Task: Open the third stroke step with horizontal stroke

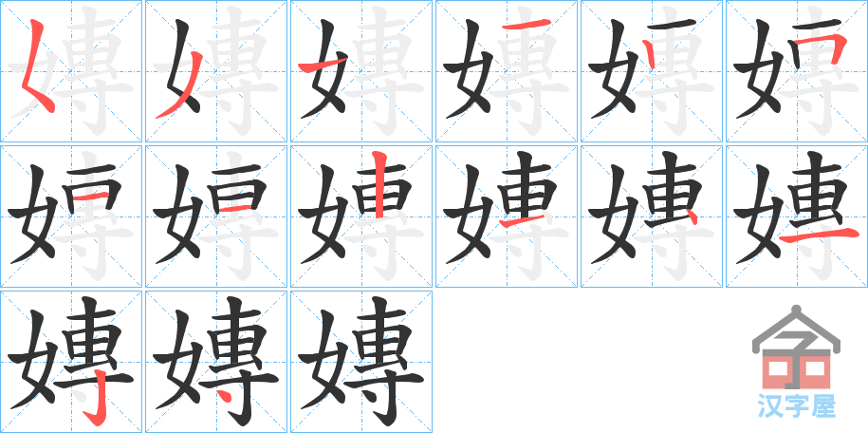Action: pyautogui.click(x=361, y=71)
